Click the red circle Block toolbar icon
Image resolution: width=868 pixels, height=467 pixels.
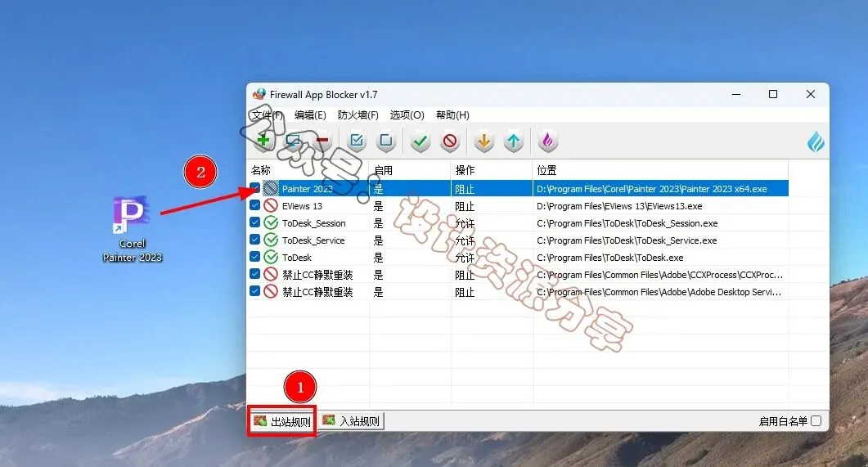[x=450, y=141]
